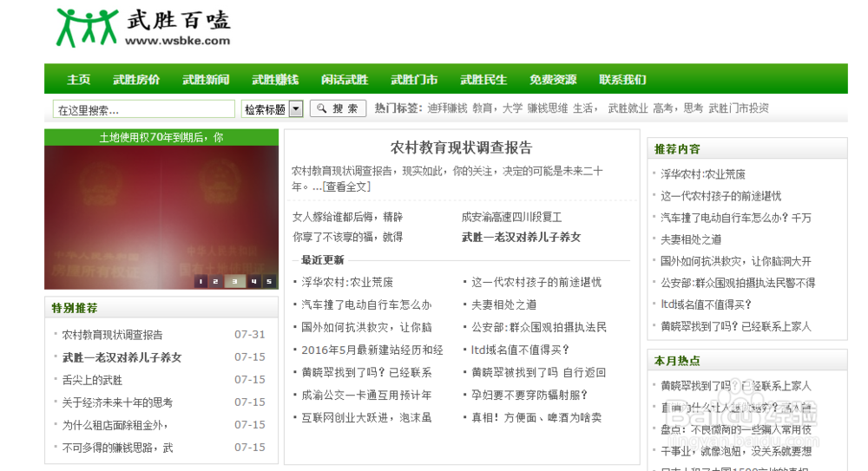Select hot tag 迪拜赚钱
Screen dimensions: 868x471
pyautogui.click(x=447, y=108)
